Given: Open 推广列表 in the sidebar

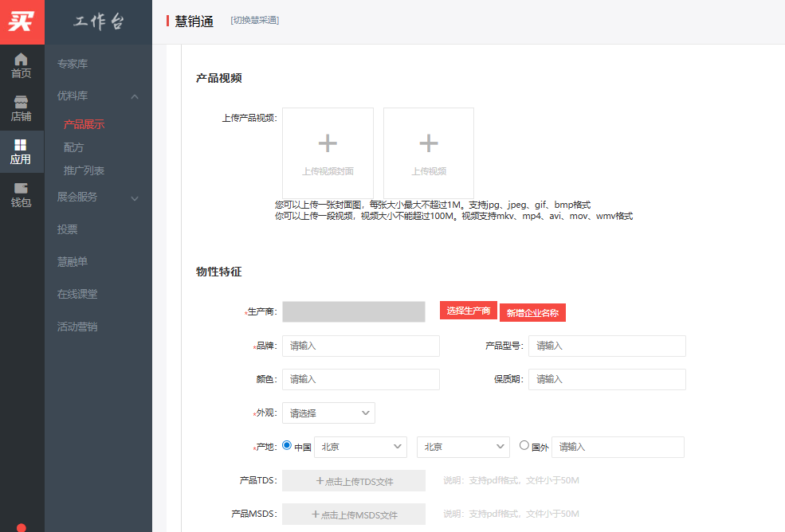Looking at the screenshot, I should pos(84,170).
